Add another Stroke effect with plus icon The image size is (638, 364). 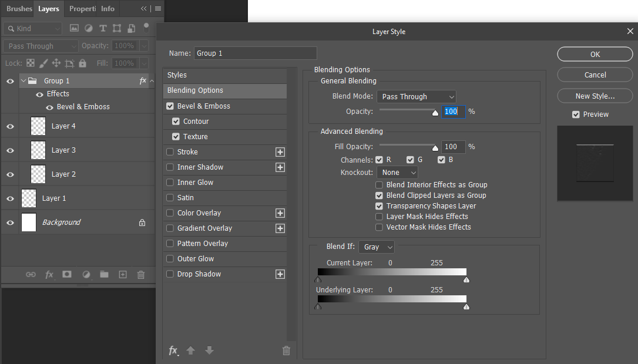(x=280, y=152)
